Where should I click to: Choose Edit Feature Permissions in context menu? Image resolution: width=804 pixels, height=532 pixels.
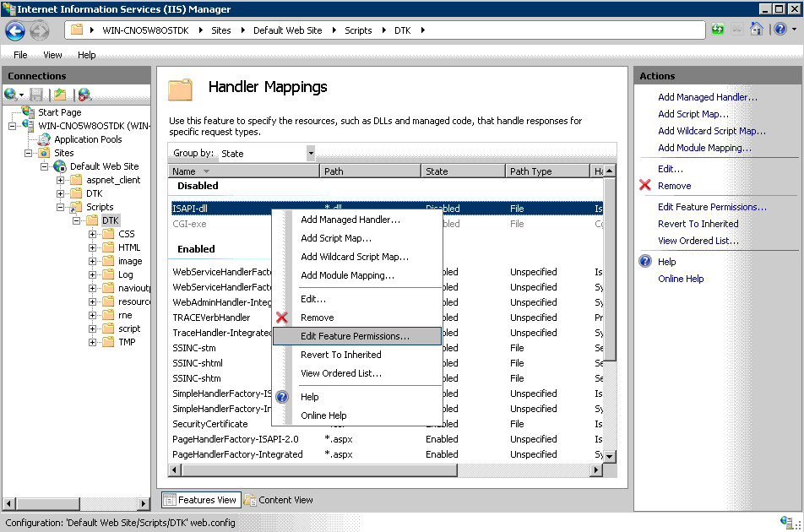(355, 336)
